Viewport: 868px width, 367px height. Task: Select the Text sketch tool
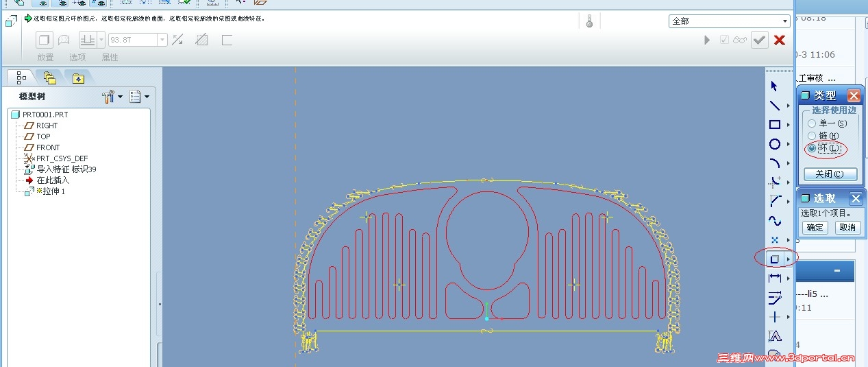(775, 336)
